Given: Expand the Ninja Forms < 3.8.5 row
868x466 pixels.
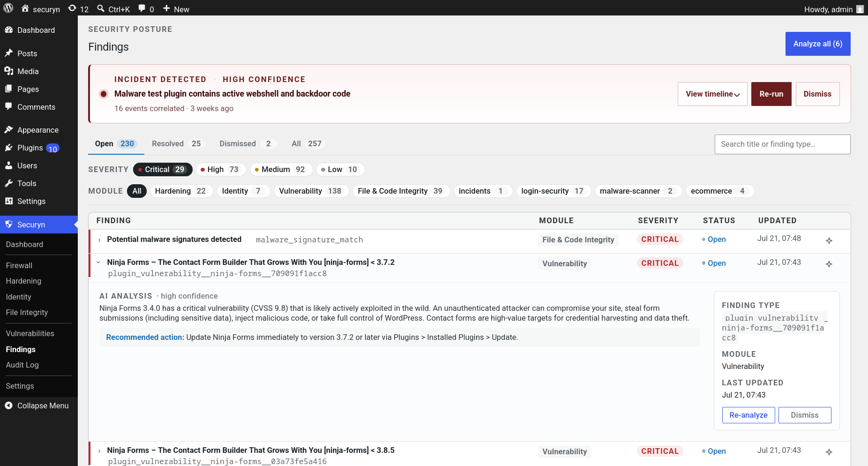Looking at the screenshot, I should coord(99,451).
